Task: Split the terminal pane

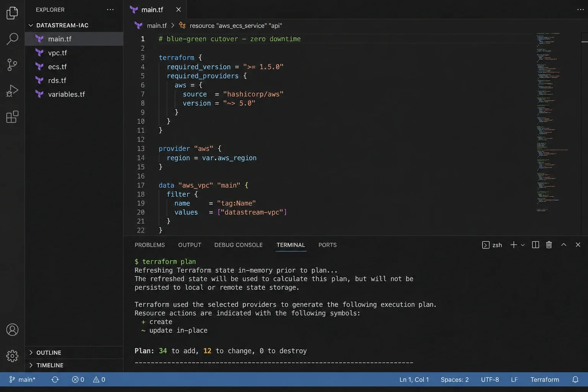Action: tap(536, 245)
